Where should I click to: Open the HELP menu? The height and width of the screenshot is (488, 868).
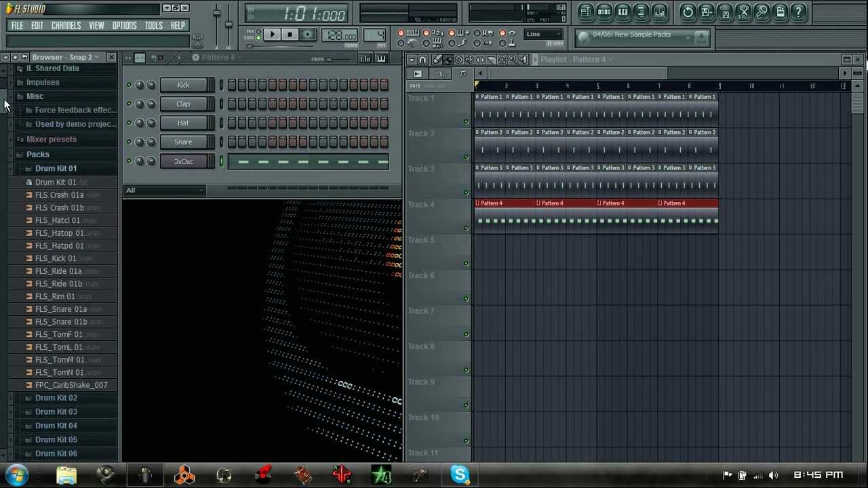pyautogui.click(x=178, y=26)
